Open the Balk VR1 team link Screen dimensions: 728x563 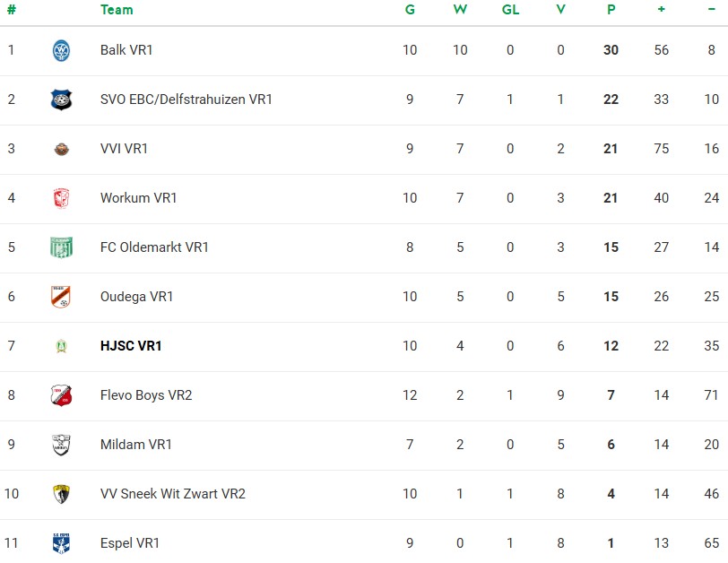coord(126,50)
